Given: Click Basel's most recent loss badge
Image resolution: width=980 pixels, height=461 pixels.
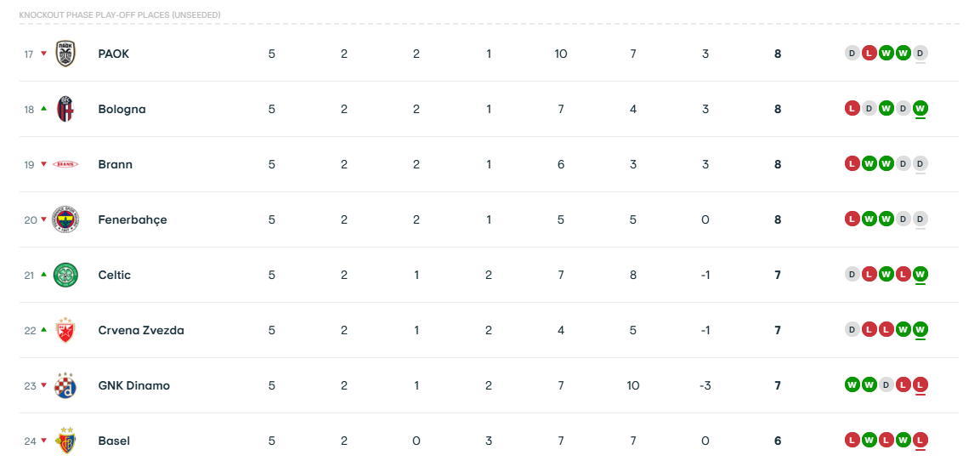Looking at the screenshot, I should pos(920,441).
